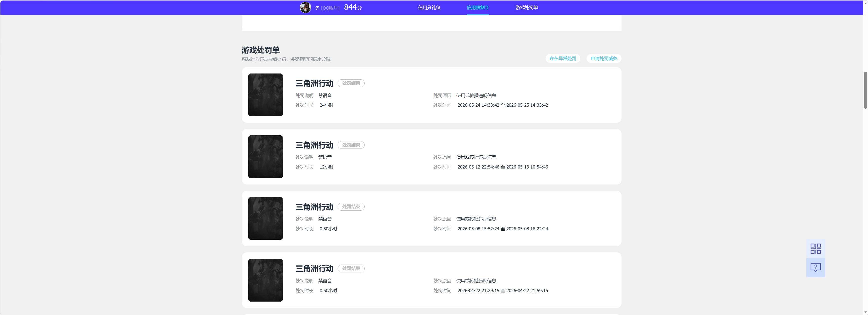Click the 844分 credit score
The height and width of the screenshot is (315, 868).
[353, 7]
